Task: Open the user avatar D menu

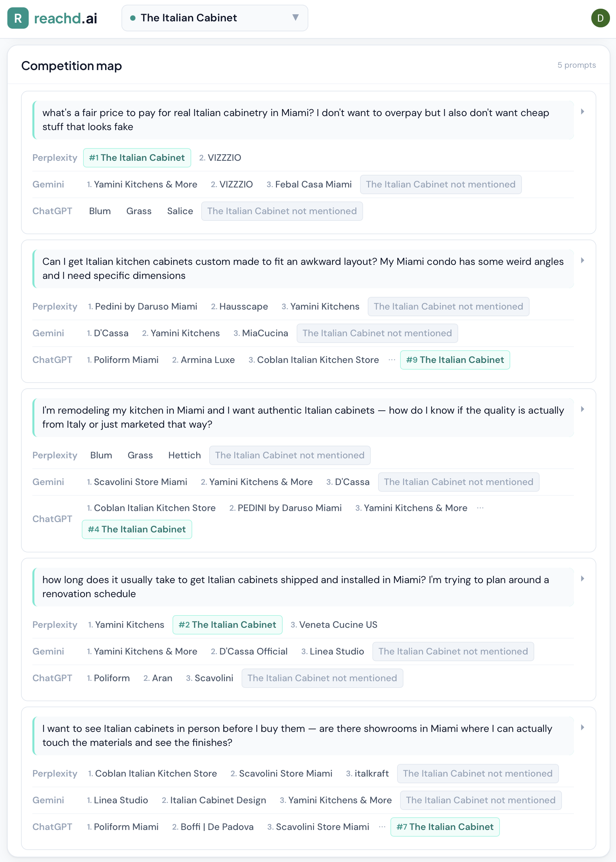Action: (600, 18)
